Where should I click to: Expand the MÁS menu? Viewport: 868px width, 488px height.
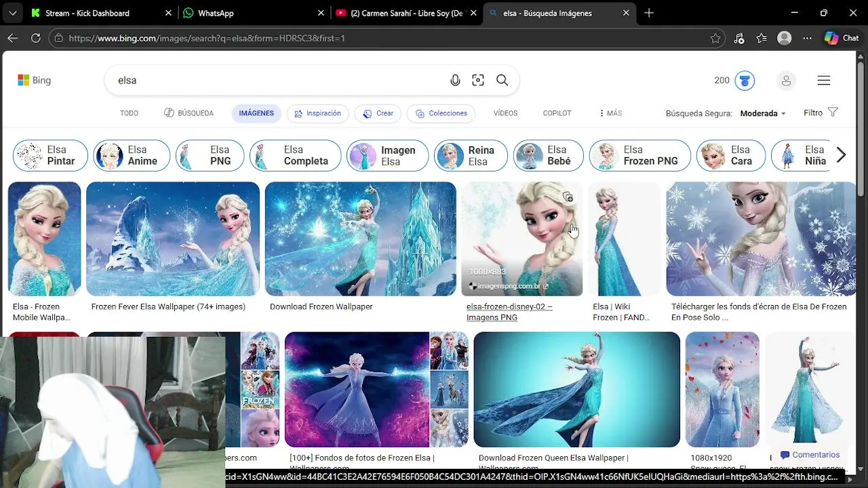pyautogui.click(x=610, y=113)
